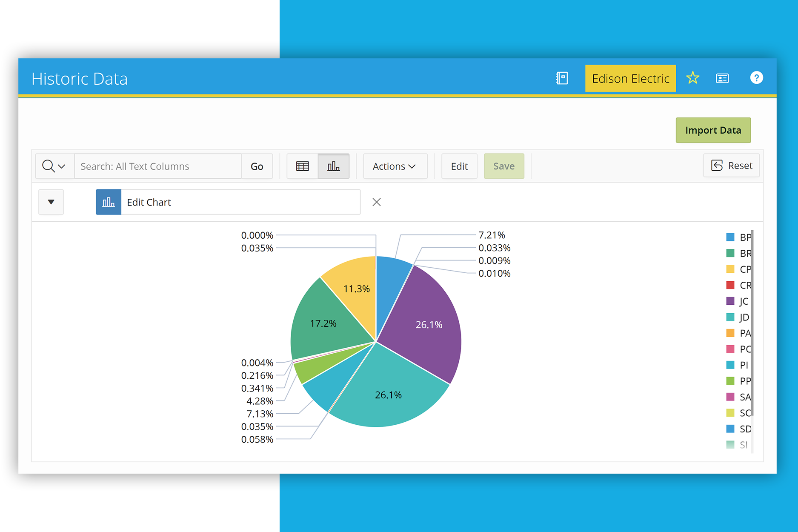The height and width of the screenshot is (532, 798).
Task: Switch to table grid view
Action: click(302, 166)
